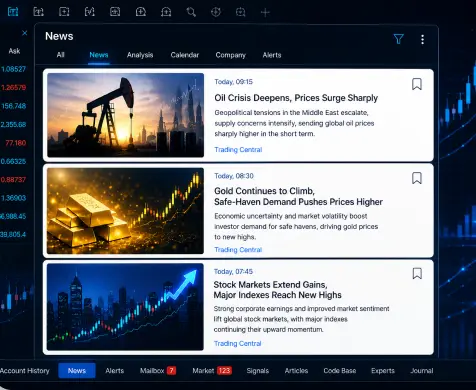This screenshot has width=476, height=390.
Task: Open Trading Central link under oil article
Action: click(x=238, y=150)
